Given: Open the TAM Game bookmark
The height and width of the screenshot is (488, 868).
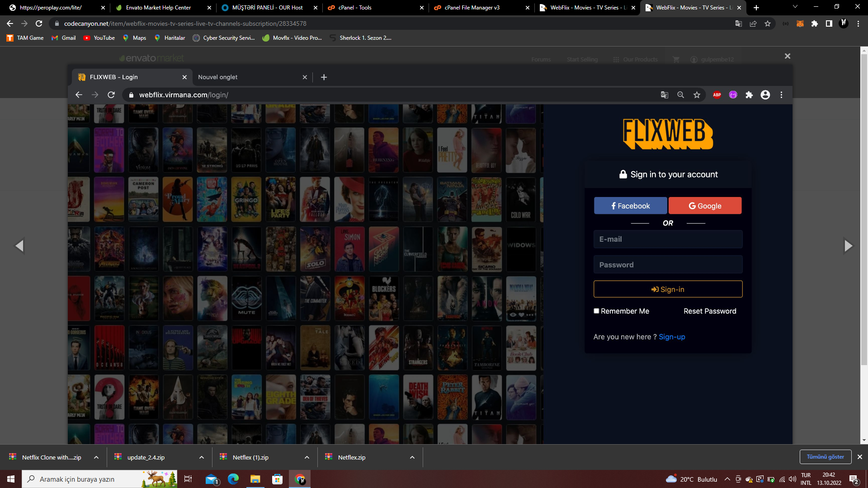Looking at the screenshot, I should (x=25, y=38).
